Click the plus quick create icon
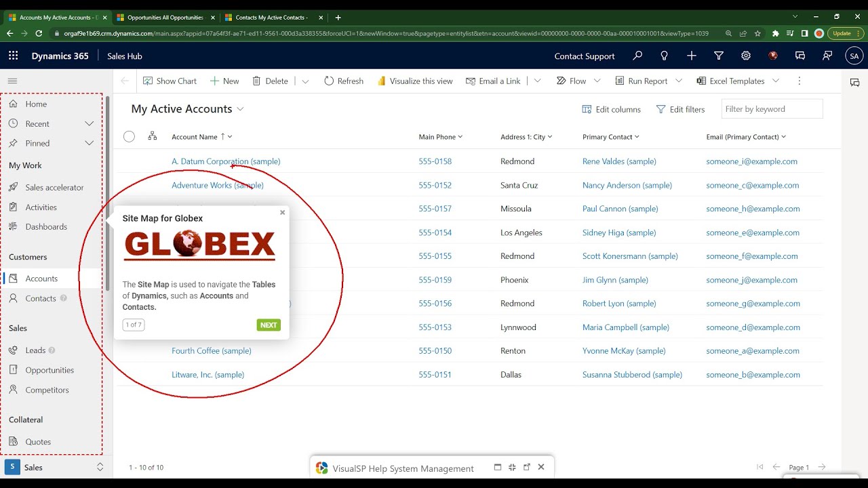 pos(692,56)
